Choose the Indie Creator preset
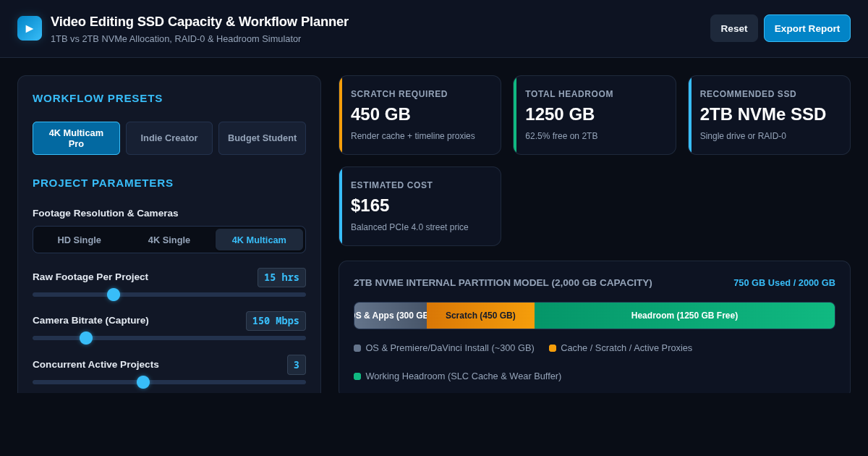Screen dimensions: 868x456 [x=169, y=138]
